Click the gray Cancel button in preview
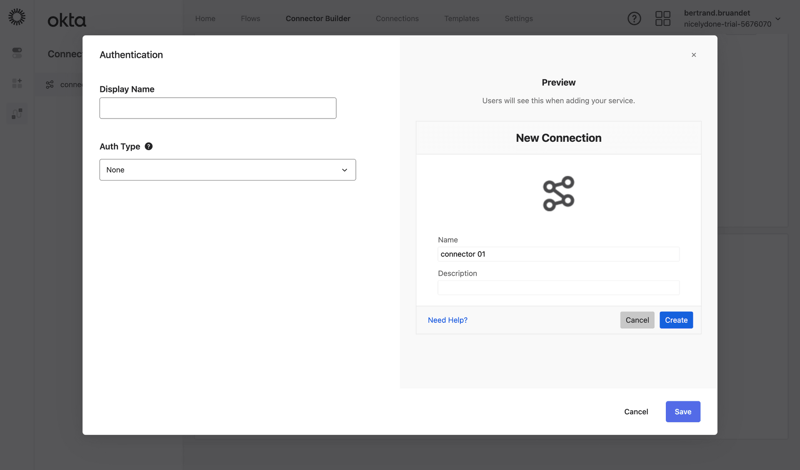Screen dimensions: 800x470 point(637,320)
